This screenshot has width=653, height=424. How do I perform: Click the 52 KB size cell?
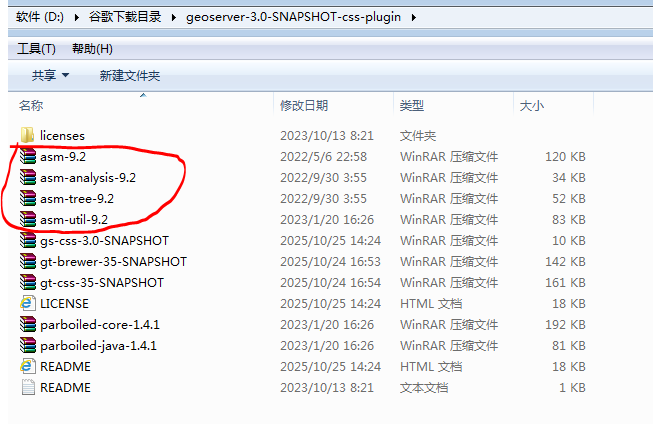569,199
